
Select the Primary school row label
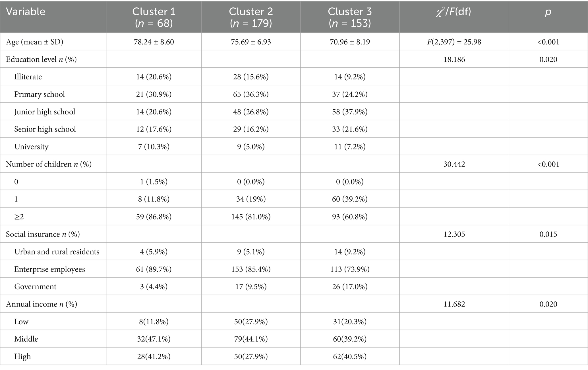tap(40, 94)
